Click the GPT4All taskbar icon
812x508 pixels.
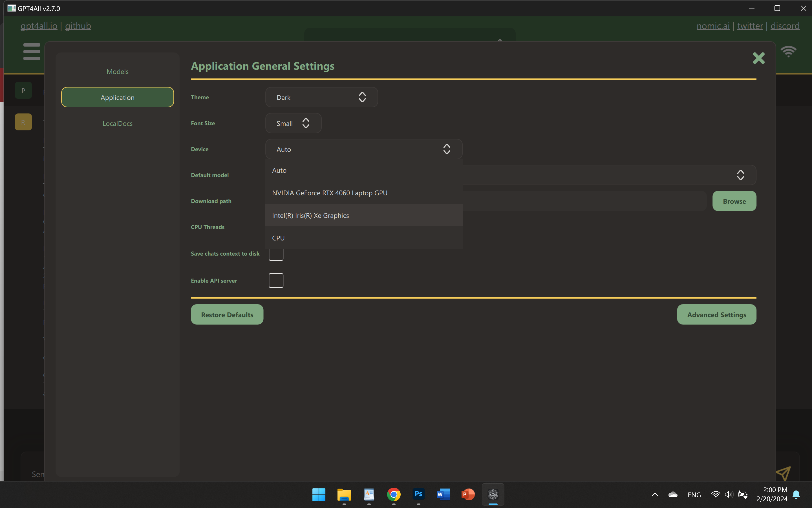(x=493, y=494)
